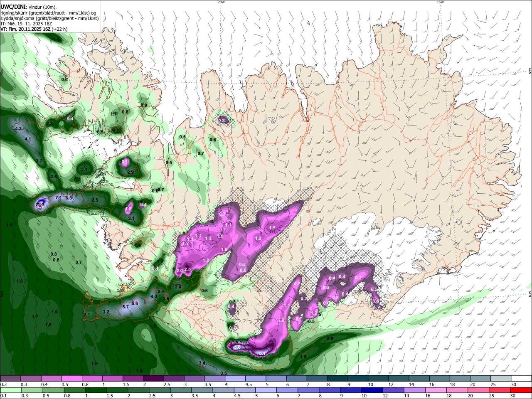Click the 0.5 swatch in the upper snow legend

pyautogui.click(x=71, y=378)
